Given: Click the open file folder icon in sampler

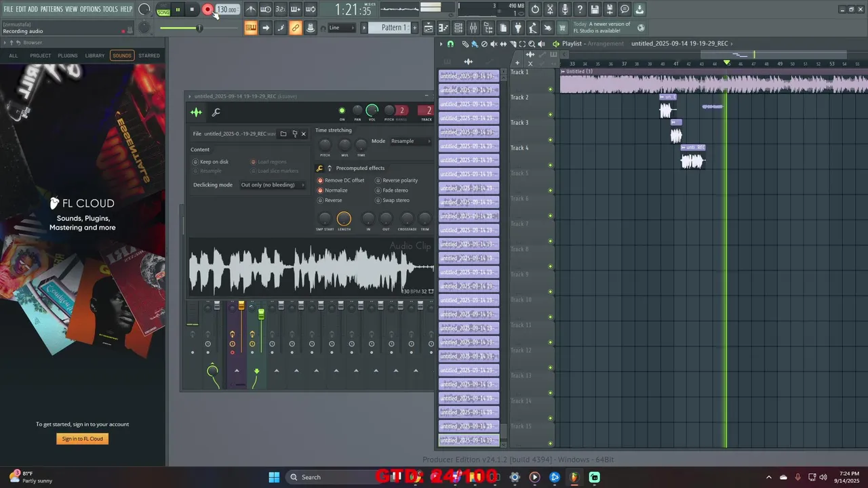Looking at the screenshot, I should [x=283, y=134].
